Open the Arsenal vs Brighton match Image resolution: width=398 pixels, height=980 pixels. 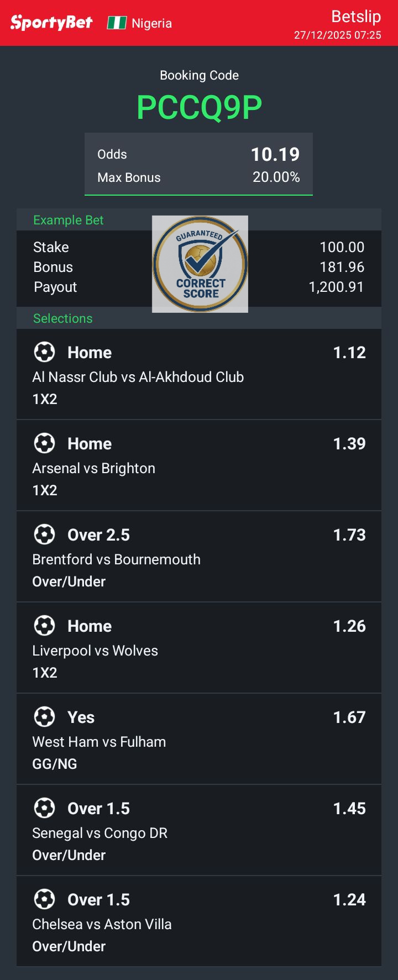pos(93,468)
